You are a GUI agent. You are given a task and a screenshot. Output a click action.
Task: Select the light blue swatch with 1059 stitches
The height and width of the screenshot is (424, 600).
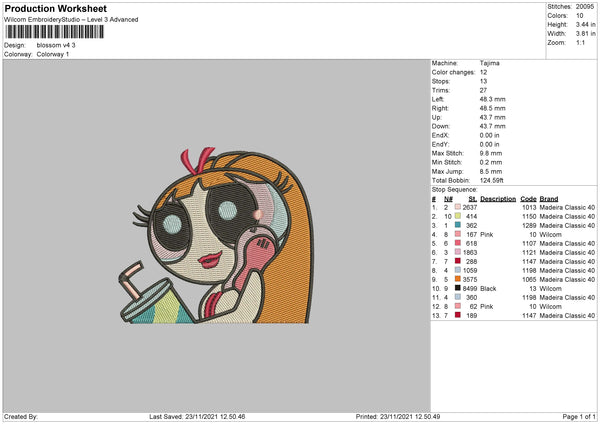(x=458, y=270)
